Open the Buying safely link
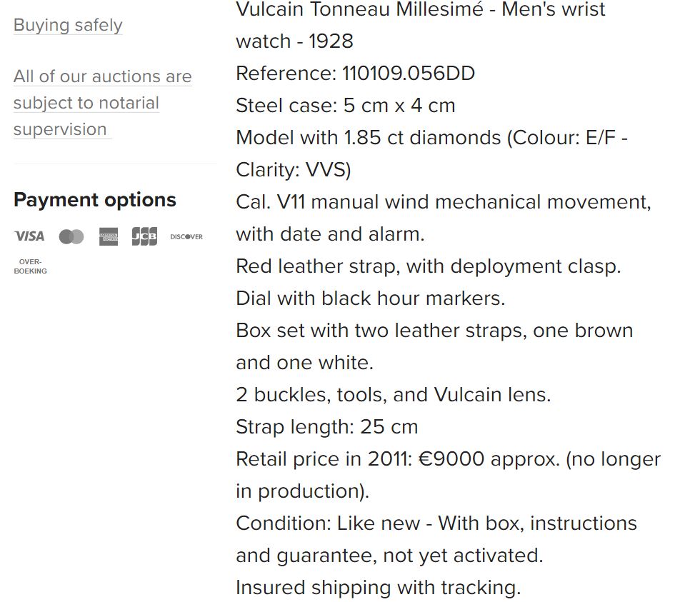Image resolution: width=700 pixels, height=602 pixels. 68,25
